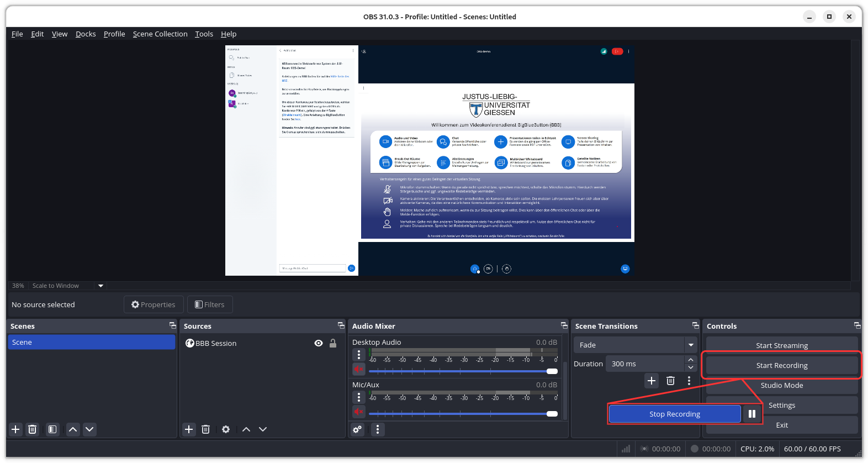Image resolution: width=868 pixels, height=463 pixels.
Task: Click Exit button in Controls
Action: click(x=782, y=425)
